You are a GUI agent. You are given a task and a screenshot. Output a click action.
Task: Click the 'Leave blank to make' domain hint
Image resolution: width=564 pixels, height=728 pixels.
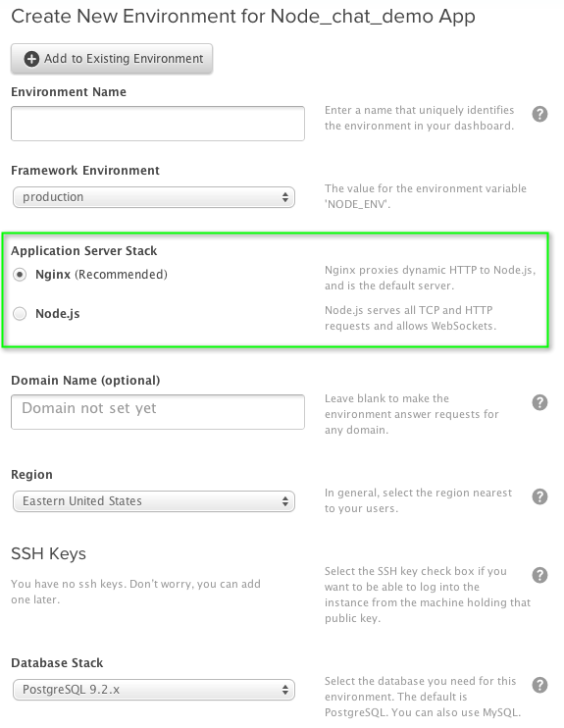[412, 414]
